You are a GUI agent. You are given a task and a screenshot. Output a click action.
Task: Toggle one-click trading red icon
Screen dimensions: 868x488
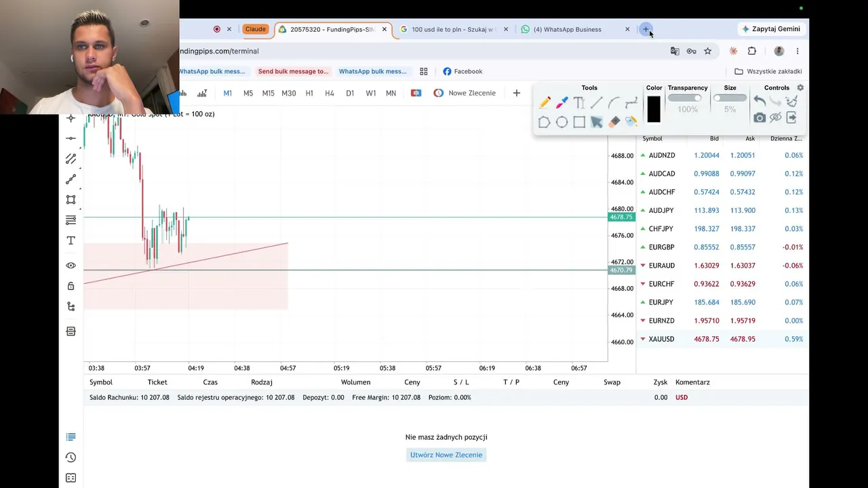click(416, 93)
